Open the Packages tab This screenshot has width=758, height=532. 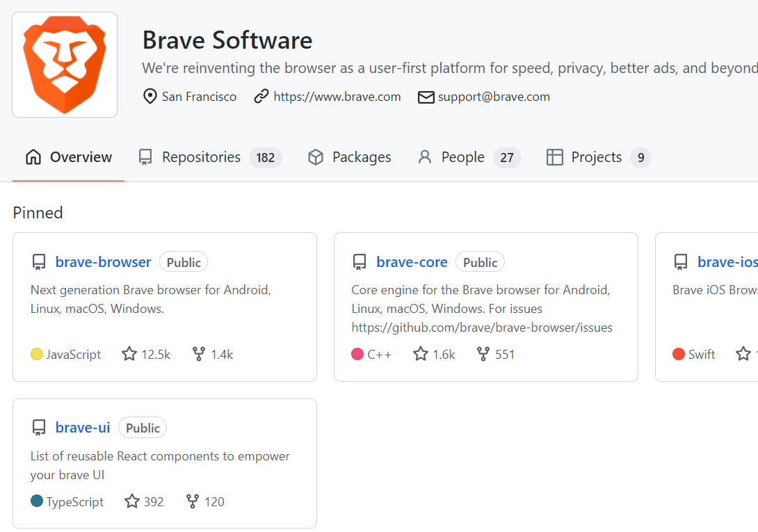350,157
